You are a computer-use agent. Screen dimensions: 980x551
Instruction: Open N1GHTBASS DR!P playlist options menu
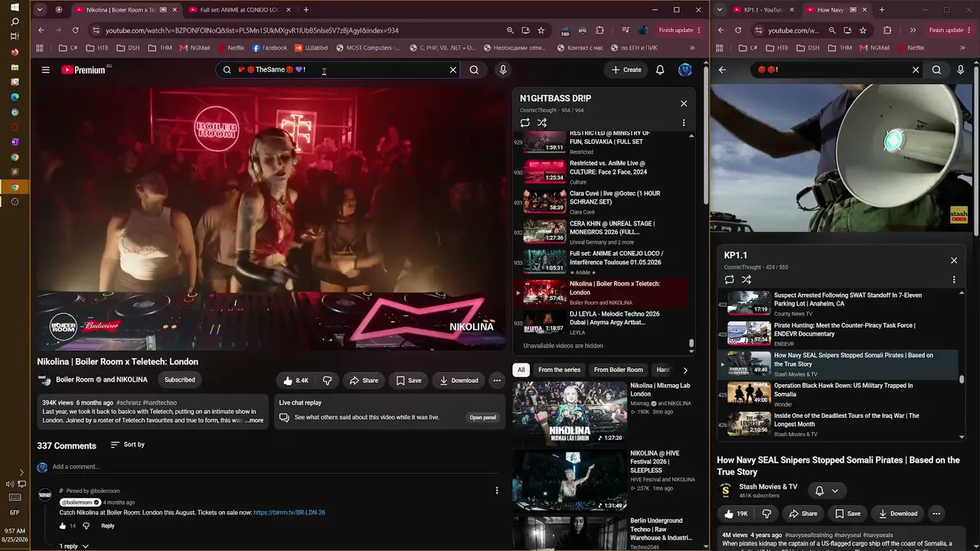(684, 122)
